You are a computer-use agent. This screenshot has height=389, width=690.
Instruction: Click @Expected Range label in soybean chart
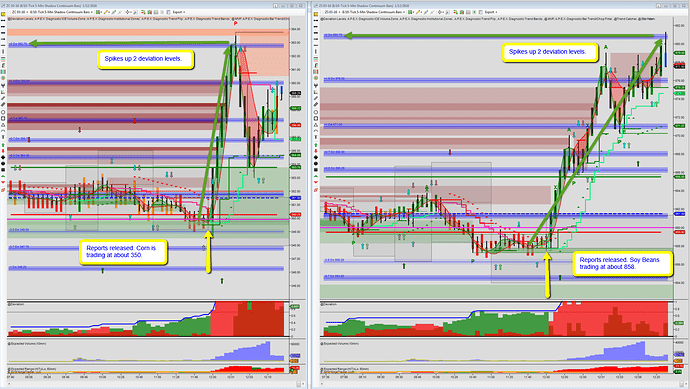point(345,369)
